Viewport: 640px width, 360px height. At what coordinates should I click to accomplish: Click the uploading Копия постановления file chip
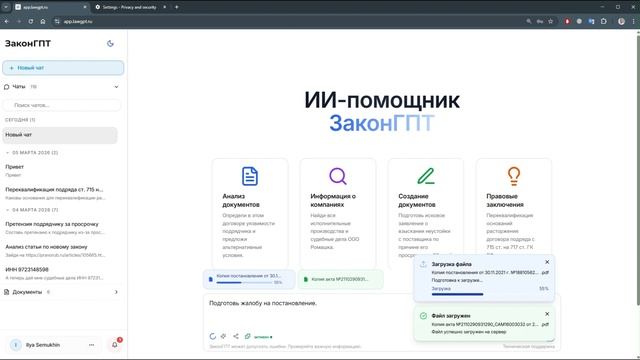pyautogui.click(x=249, y=279)
